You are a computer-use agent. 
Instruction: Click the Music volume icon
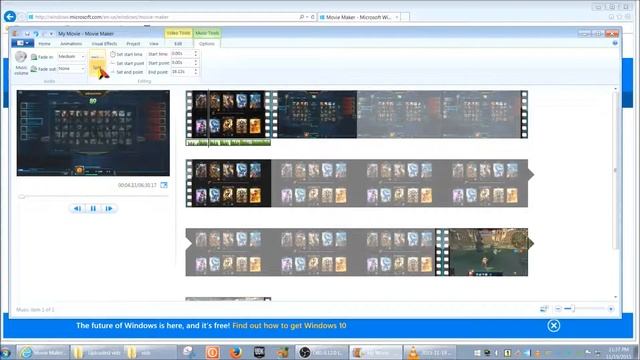pyautogui.click(x=21, y=62)
